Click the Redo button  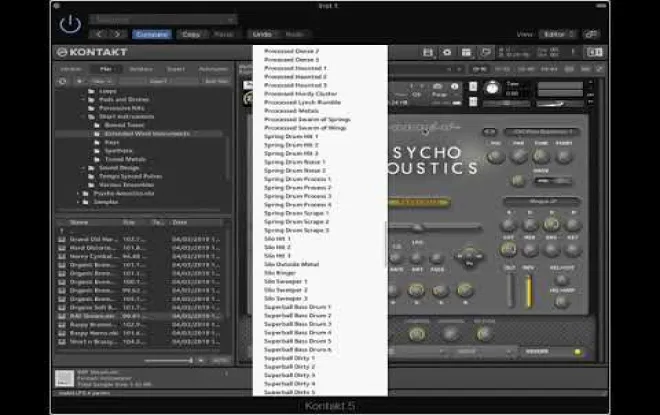click(x=295, y=34)
